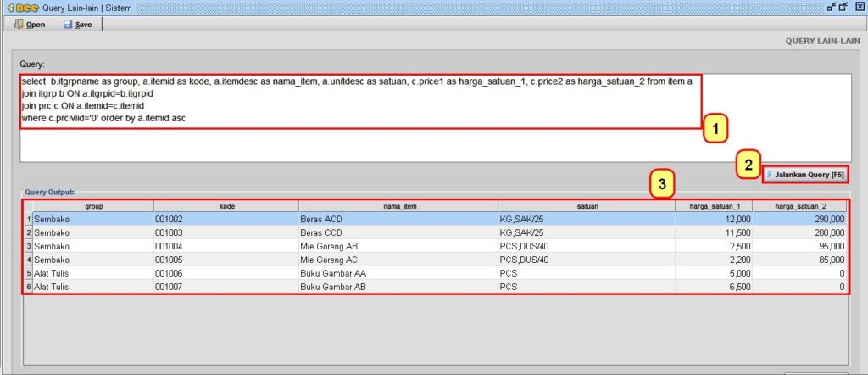Click Sembako in Mie Goreng AB row
This screenshot has width=868, height=375.
93,246
